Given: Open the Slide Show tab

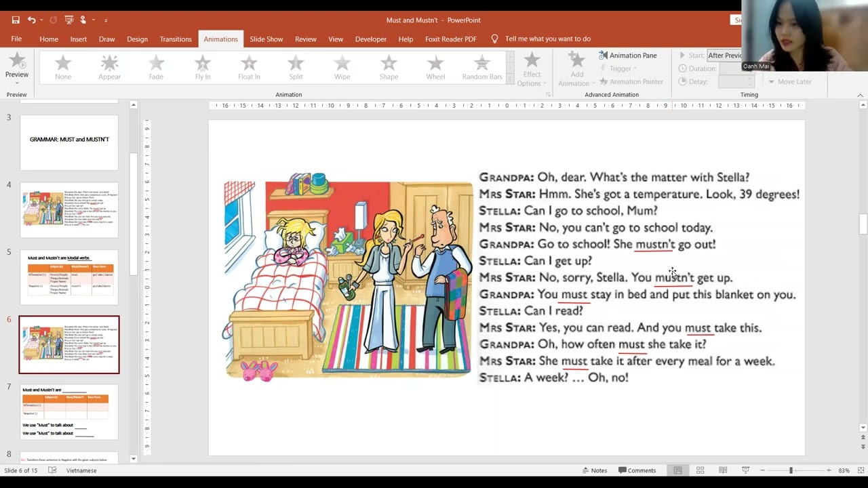Looking at the screenshot, I should click(x=266, y=39).
